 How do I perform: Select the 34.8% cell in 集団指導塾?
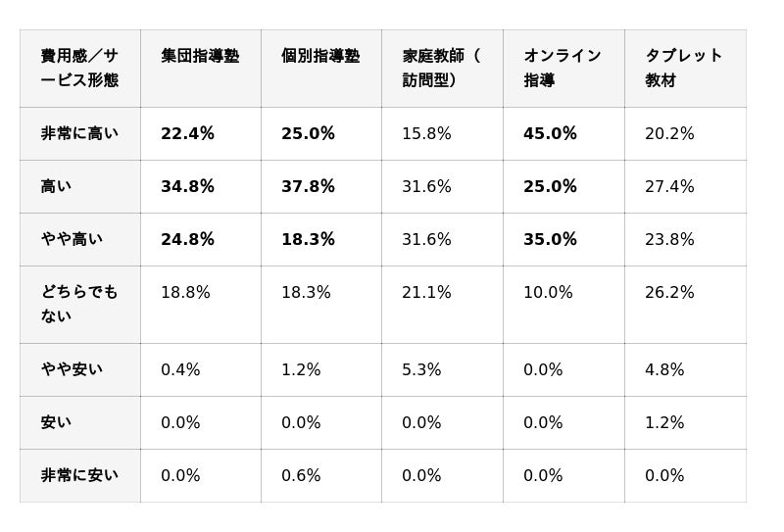coord(187,187)
